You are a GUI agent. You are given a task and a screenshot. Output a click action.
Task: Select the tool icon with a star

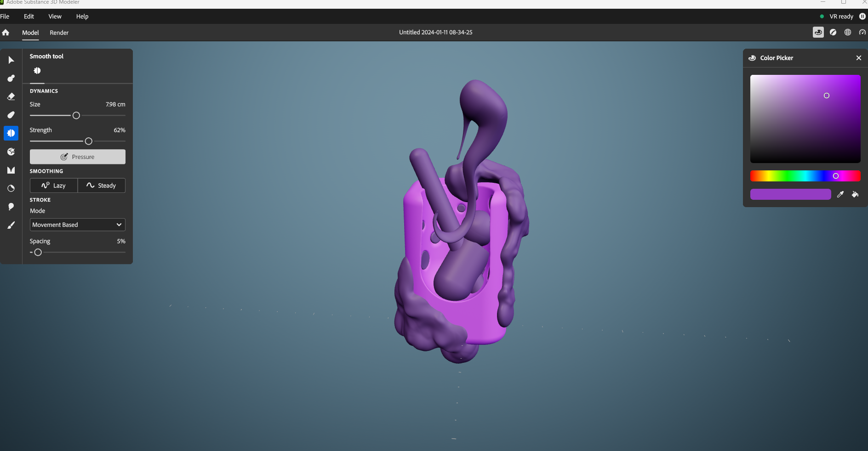pos(11,152)
